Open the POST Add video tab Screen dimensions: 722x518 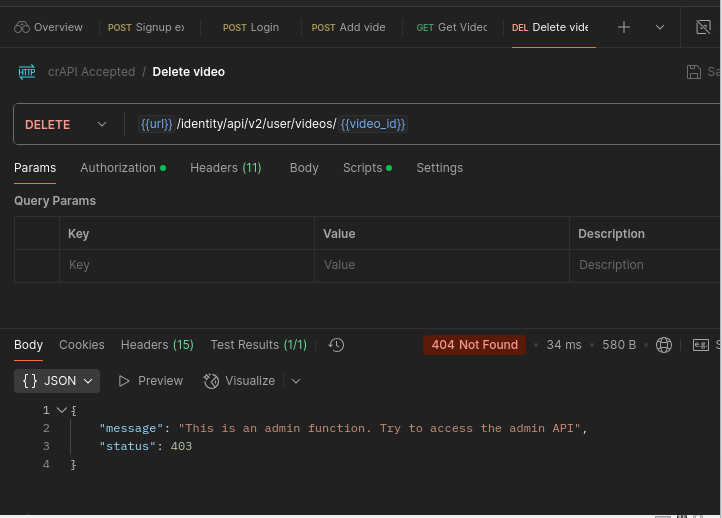tap(348, 27)
